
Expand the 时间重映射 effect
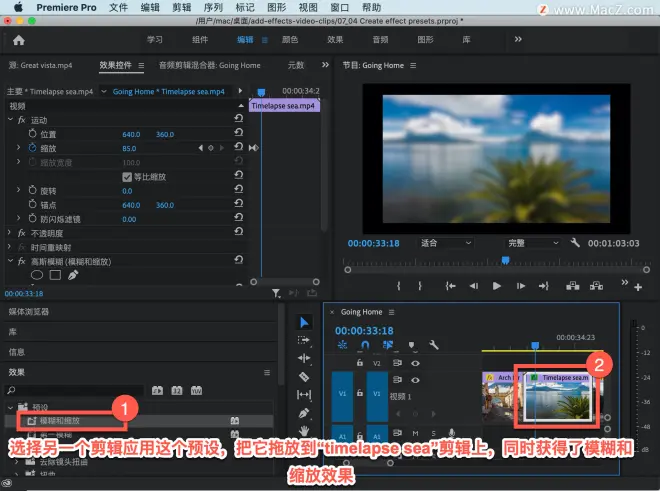click(x=10, y=247)
